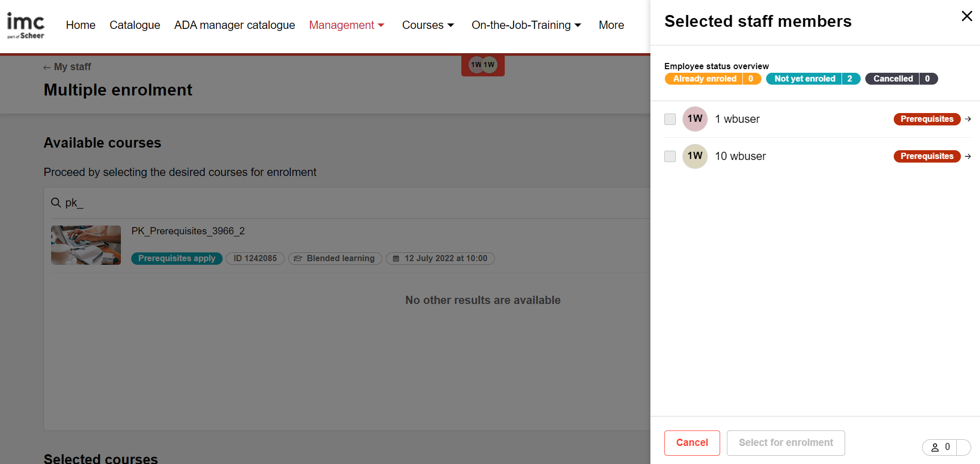
Task: Click the beige 1W avatar of 10 wbuser
Action: point(694,156)
